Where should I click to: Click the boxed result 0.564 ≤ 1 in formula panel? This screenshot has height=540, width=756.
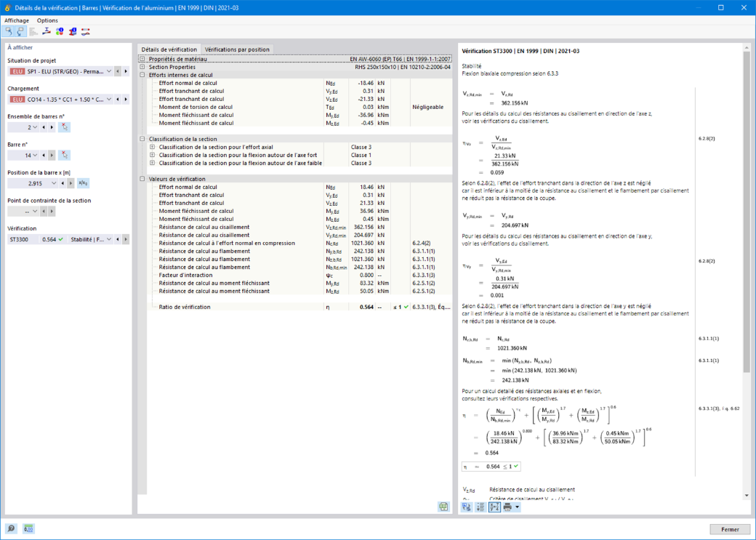(x=491, y=467)
